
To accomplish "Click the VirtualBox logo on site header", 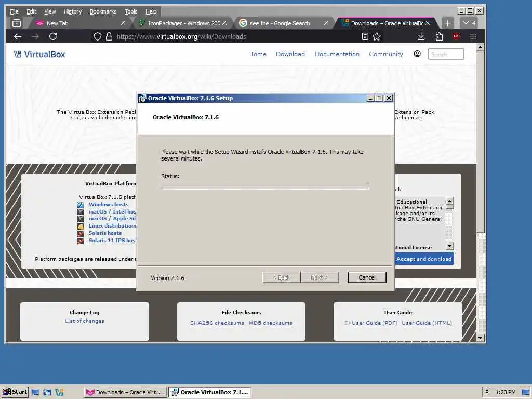I will click(39, 54).
